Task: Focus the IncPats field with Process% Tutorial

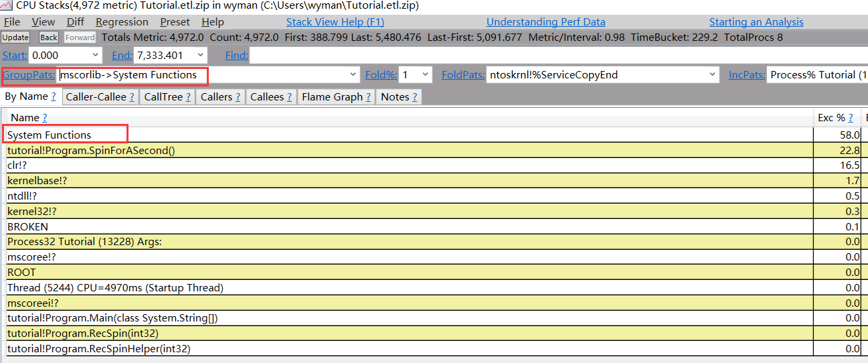Action: click(x=817, y=75)
